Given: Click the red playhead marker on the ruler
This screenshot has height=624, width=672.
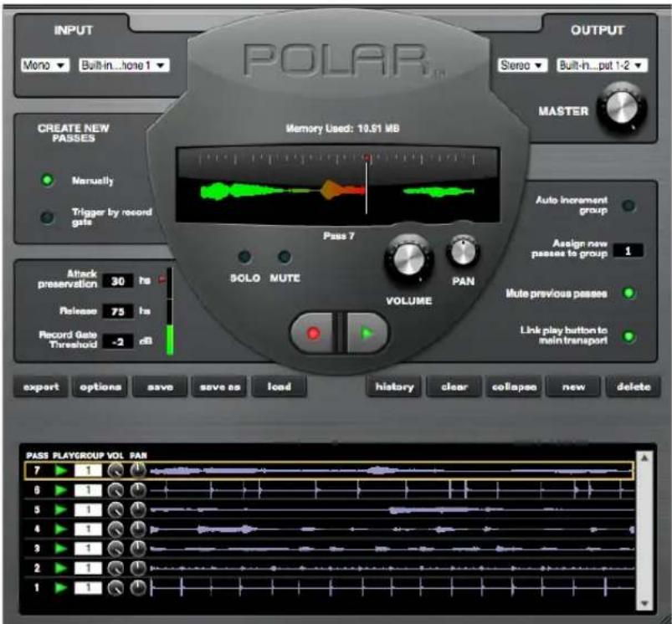Looking at the screenshot, I should point(367,157).
